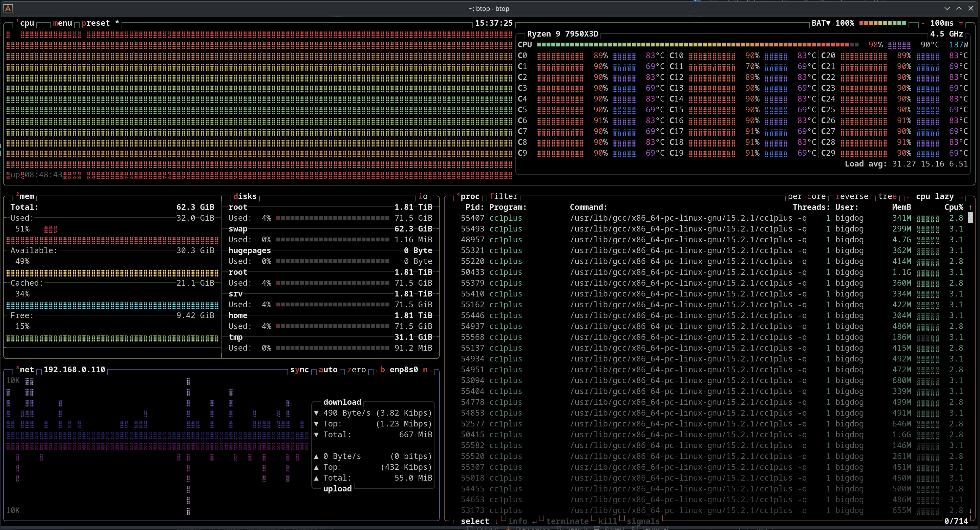Switch to previous network interface with b arrow
Screen dimensions: 980x530
[380, 370]
